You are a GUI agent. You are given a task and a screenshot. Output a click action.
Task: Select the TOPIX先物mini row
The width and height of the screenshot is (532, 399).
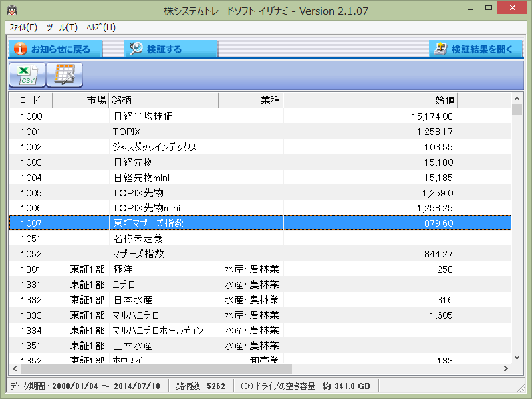tap(260, 208)
